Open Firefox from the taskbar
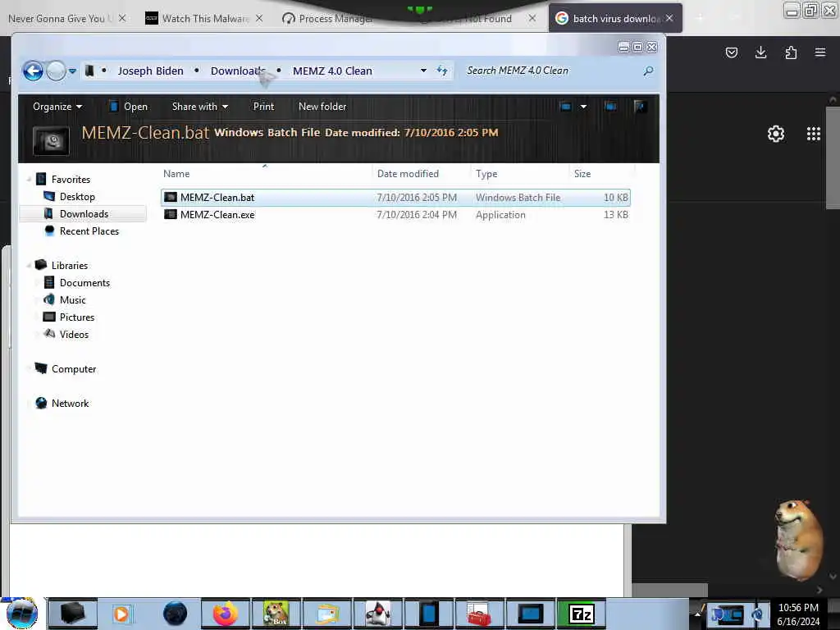The image size is (840, 630). tap(226, 614)
